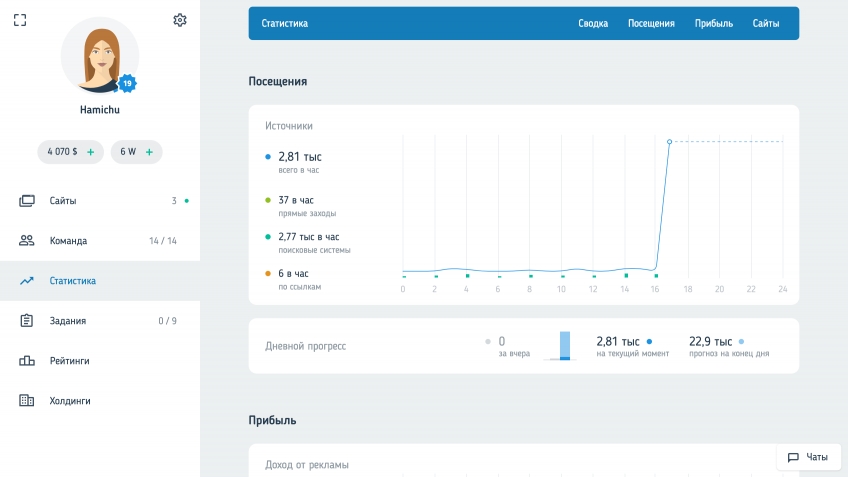The width and height of the screenshot is (848, 477).
Task: Click the daily progress blue bar
Action: [x=565, y=346]
